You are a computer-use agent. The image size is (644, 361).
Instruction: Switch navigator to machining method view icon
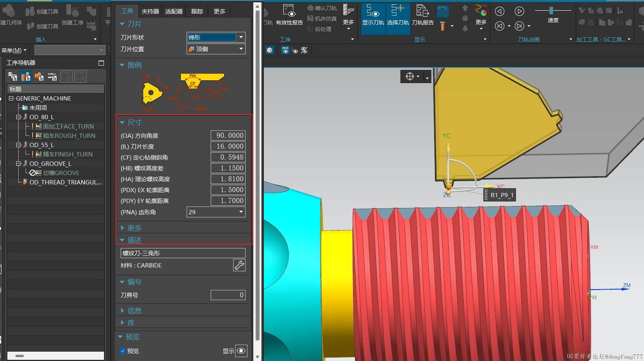pos(52,76)
